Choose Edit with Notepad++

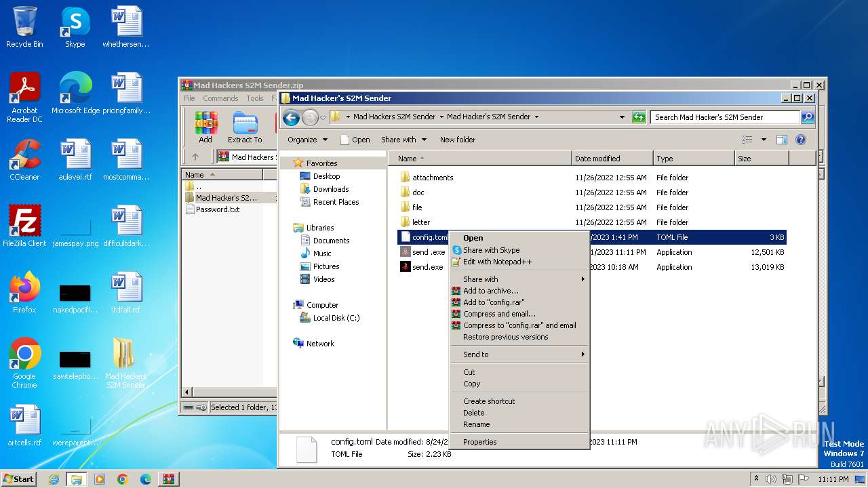520,262
